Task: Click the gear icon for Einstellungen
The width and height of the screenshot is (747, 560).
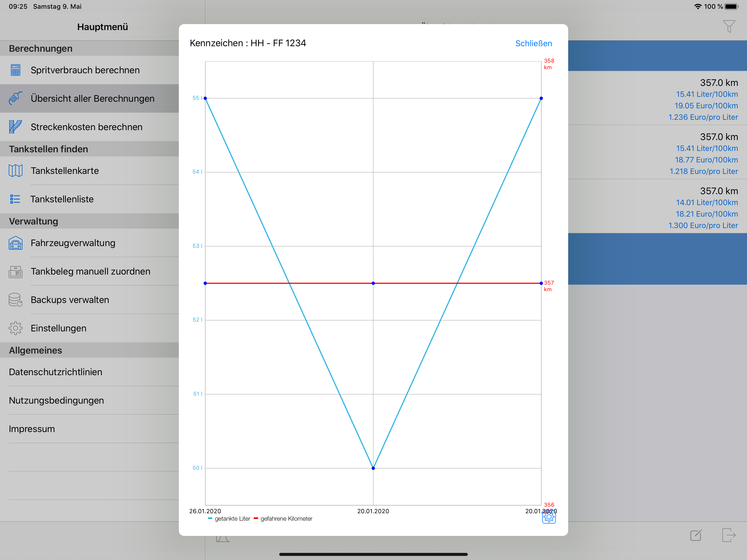Action: 16,328
